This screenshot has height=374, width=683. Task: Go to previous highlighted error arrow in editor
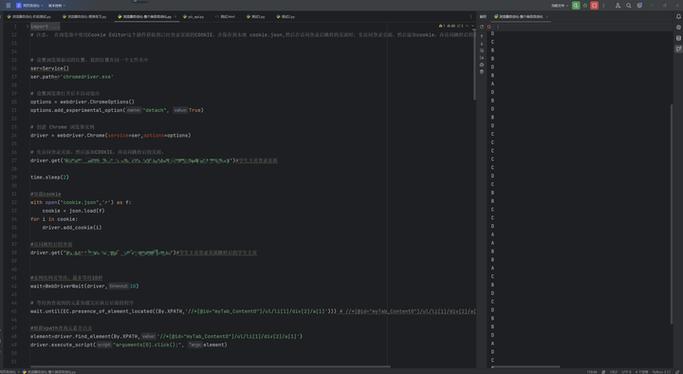tap(467, 26)
